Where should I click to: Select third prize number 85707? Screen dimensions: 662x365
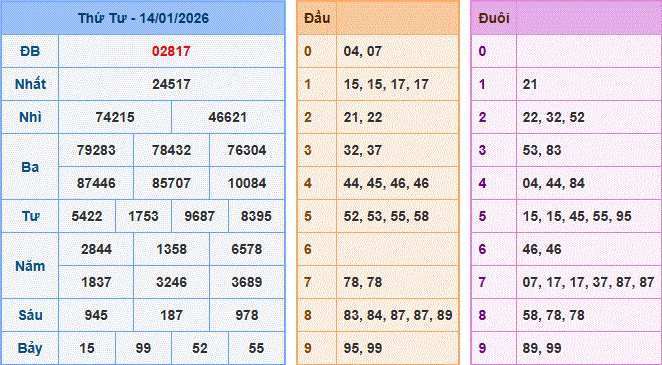(171, 183)
